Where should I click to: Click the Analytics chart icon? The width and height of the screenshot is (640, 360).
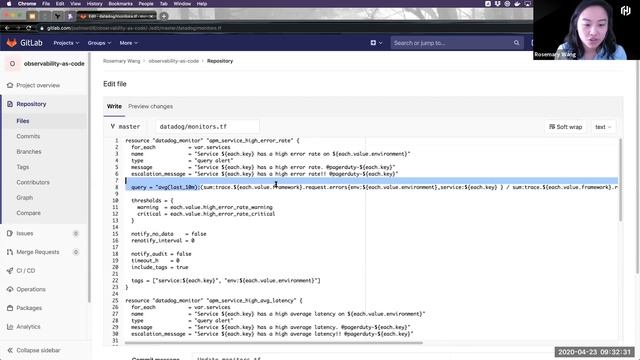click(x=10, y=327)
